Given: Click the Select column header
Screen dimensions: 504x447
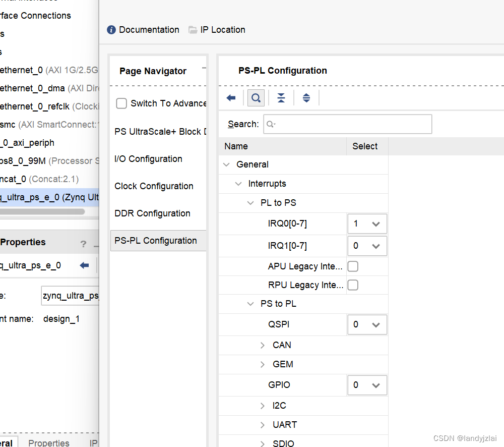Looking at the screenshot, I should (367, 146).
